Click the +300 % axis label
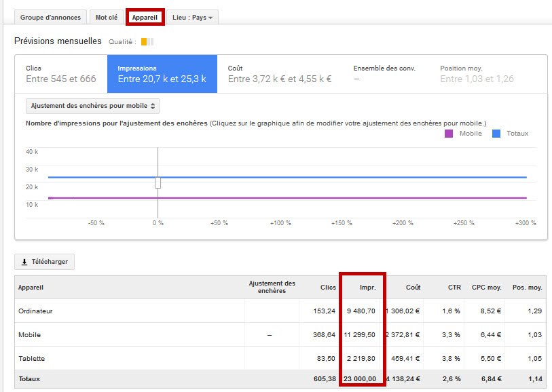 pos(526,223)
